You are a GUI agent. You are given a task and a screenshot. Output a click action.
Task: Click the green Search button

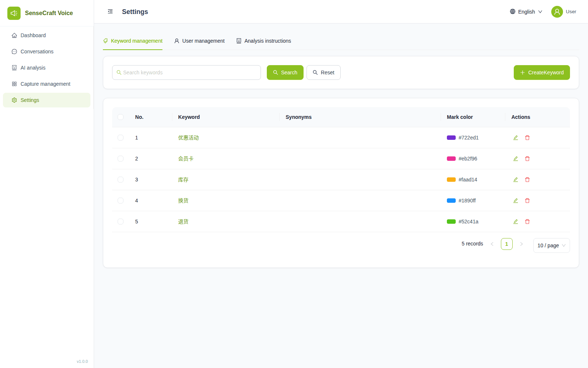285,72
